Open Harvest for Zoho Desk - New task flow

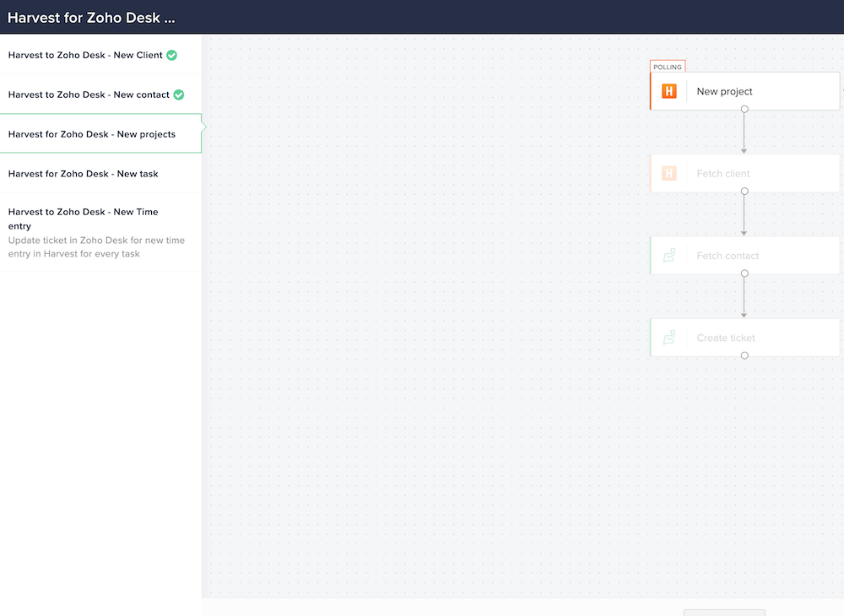tap(100, 174)
